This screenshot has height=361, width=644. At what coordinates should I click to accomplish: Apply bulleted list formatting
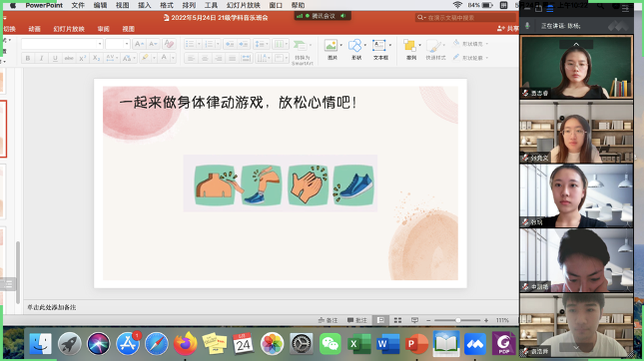tap(190, 44)
